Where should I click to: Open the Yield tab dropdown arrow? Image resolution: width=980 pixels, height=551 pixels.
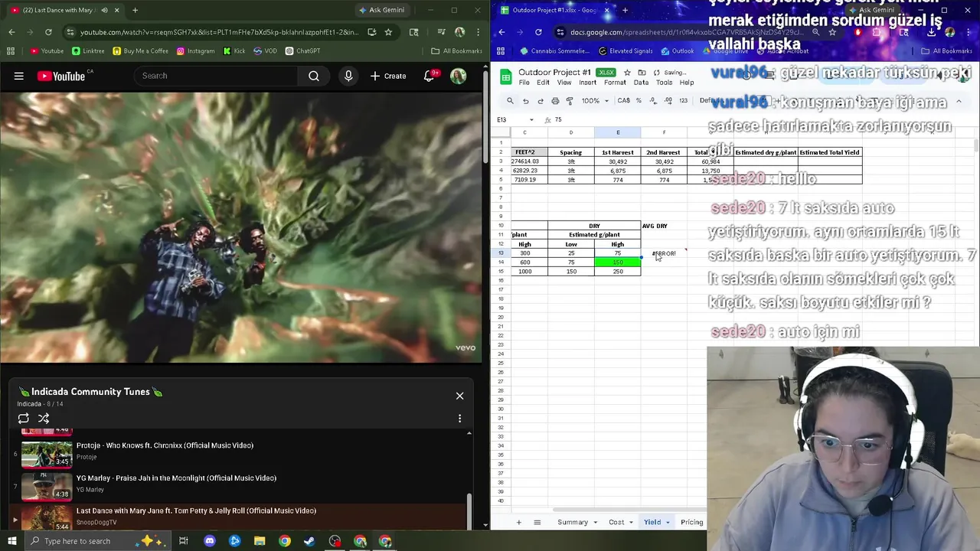pyautogui.click(x=668, y=522)
